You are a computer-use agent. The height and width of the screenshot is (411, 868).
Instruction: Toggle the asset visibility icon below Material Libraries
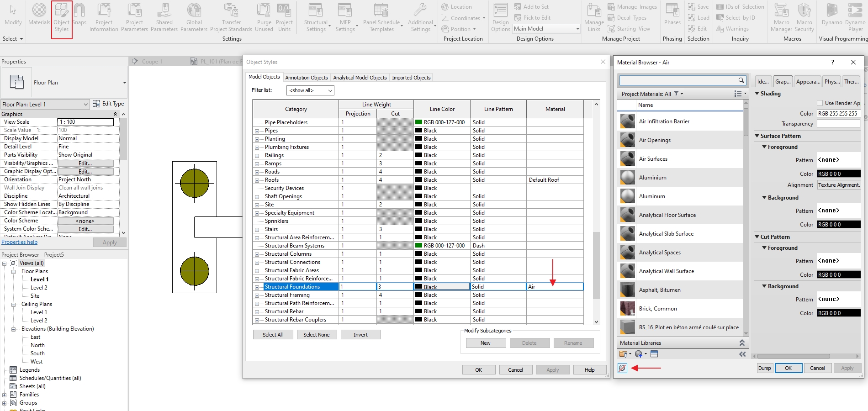[x=622, y=368]
